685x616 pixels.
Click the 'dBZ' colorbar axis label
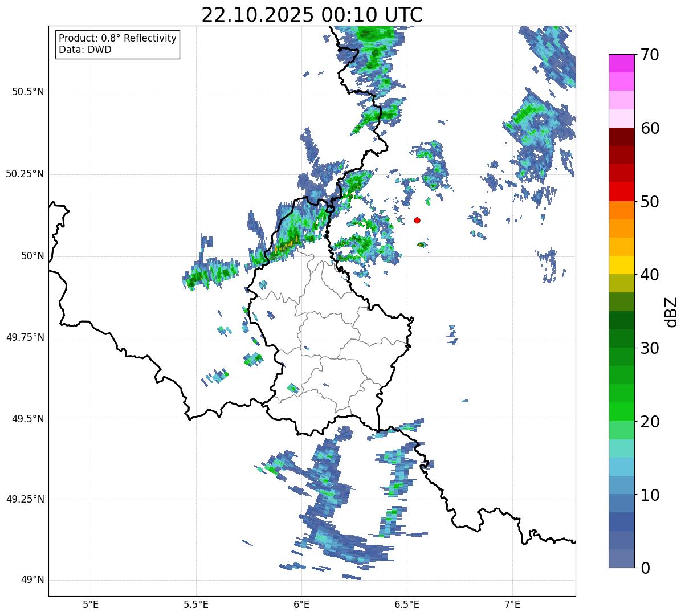[x=672, y=312]
